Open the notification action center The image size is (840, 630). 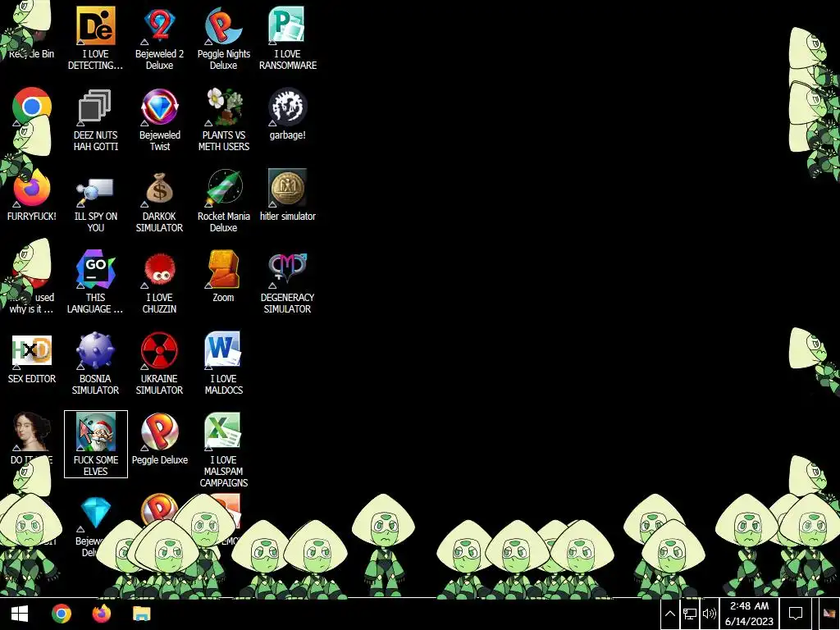click(x=796, y=614)
